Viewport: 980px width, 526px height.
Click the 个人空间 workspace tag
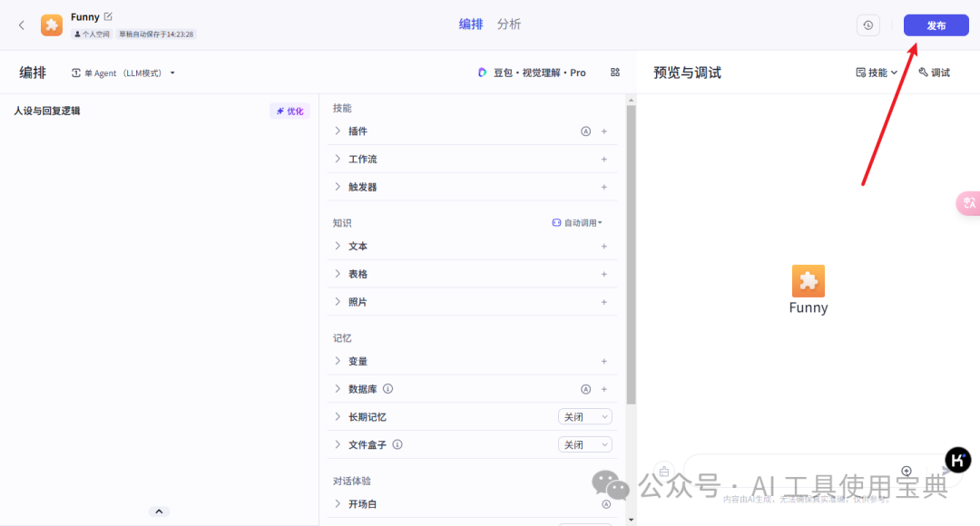click(x=92, y=34)
